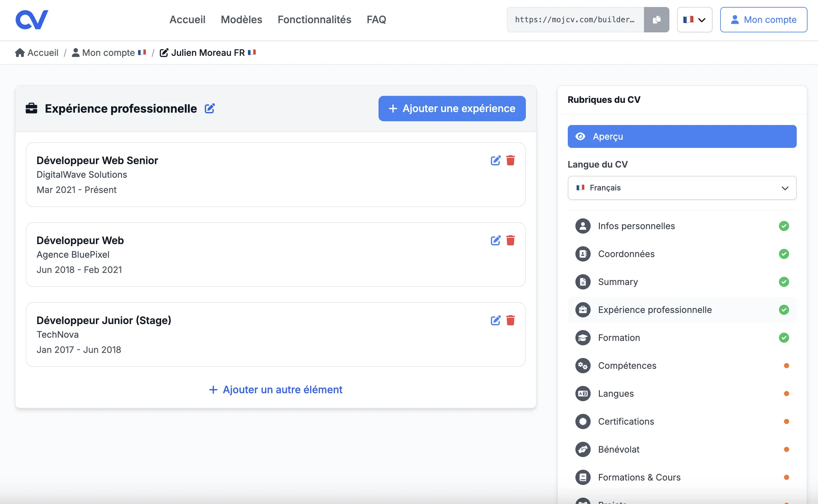The image size is (818, 504).
Task: Click the green check for Formation section
Action: (784, 337)
